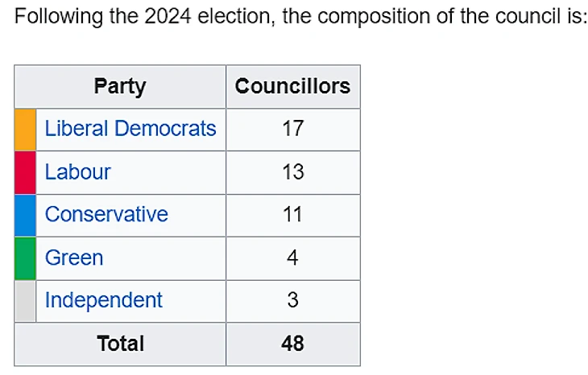The height and width of the screenshot is (375, 588).
Task: Open the Green party link
Action: click(x=74, y=258)
